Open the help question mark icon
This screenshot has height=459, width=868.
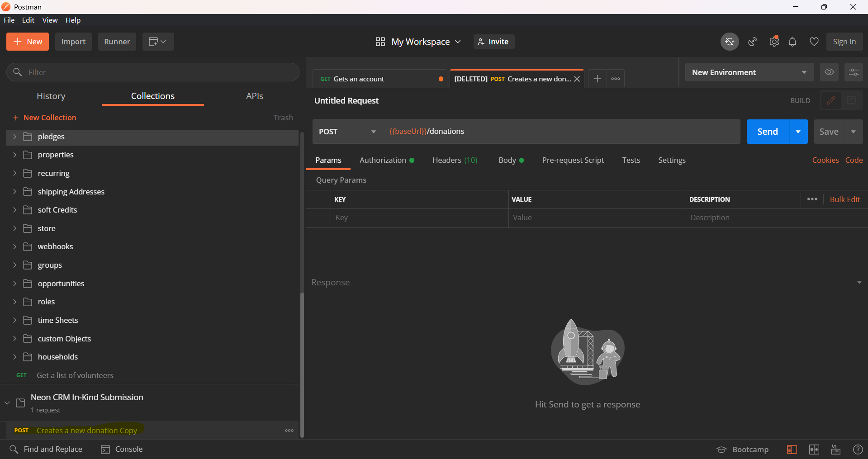click(x=857, y=450)
